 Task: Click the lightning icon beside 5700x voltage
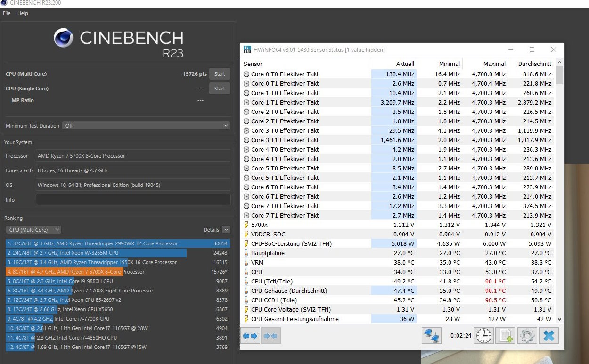(x=246, y=225)
